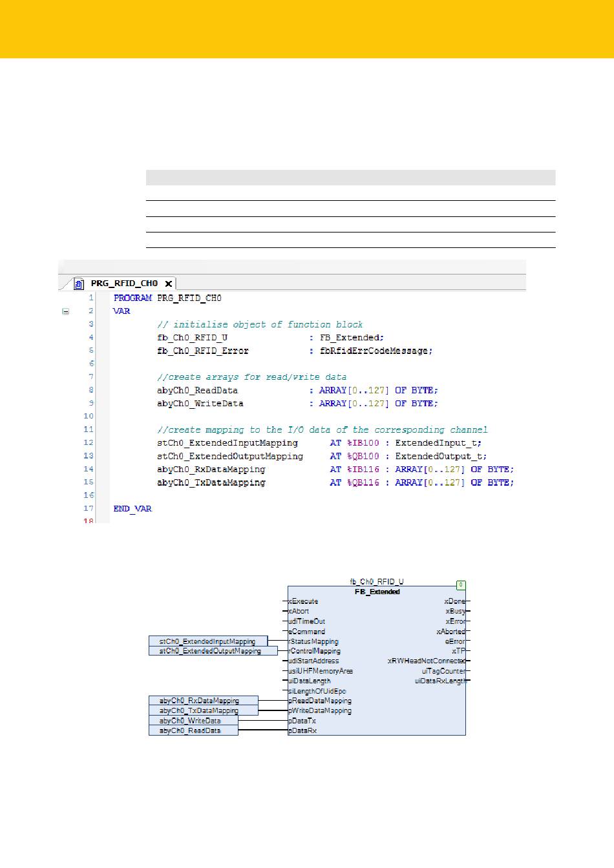Click the 'usiUHFMemoryArea' input pin label
Screen dimensions: 614x868
pyautogui.click(x=321, y=671)
